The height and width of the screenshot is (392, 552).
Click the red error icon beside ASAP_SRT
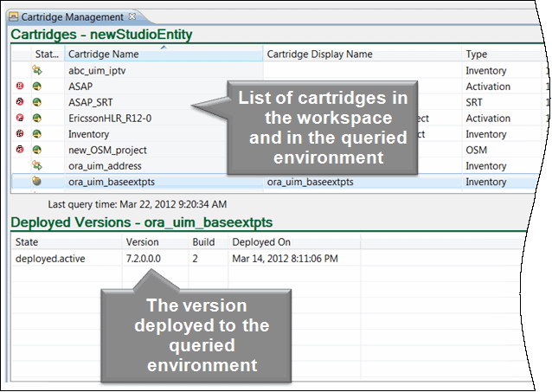click(x=20, y=102)
